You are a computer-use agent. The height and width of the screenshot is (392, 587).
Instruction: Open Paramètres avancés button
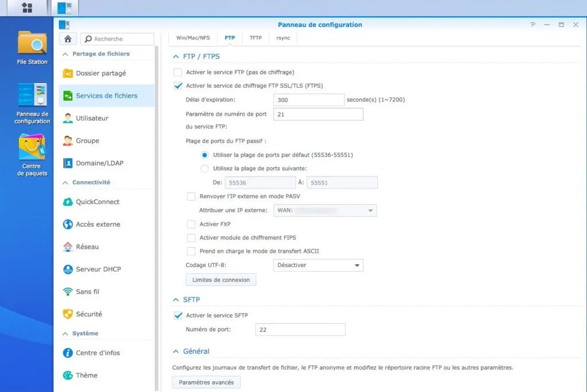[206, 382]
